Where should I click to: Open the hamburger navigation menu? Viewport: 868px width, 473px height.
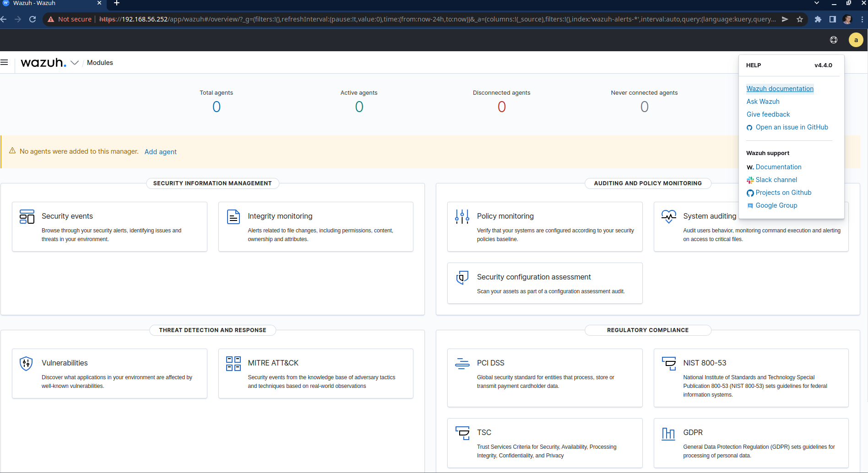[5, 62]
